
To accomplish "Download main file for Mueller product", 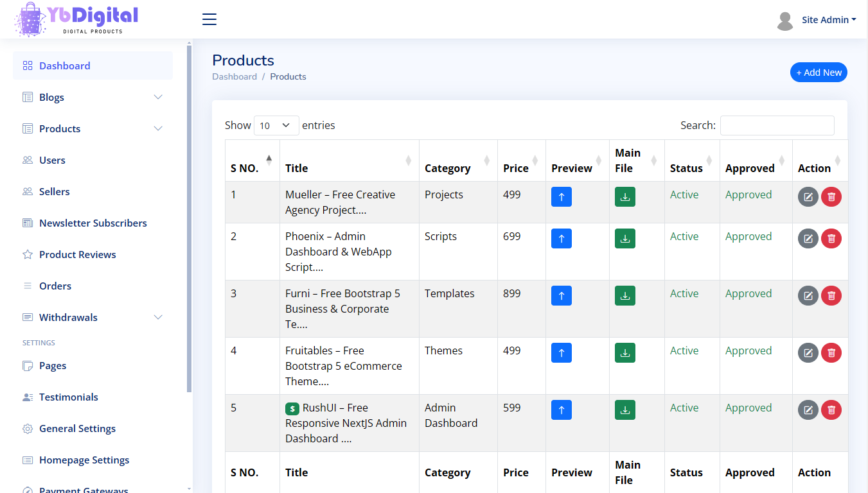I will click(x=625, y=197).
